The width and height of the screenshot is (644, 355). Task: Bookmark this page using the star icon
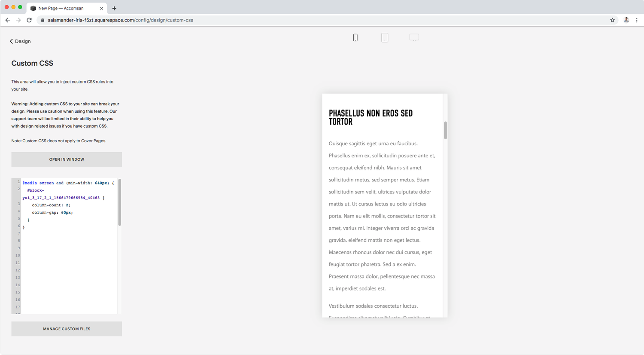point(612,20)
